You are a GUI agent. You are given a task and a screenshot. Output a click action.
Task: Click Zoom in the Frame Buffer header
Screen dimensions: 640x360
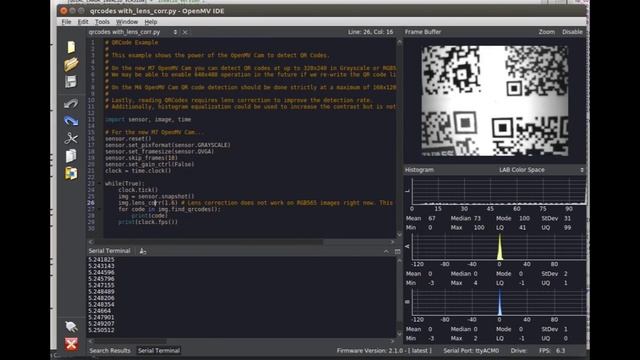(x=547, y=32)
